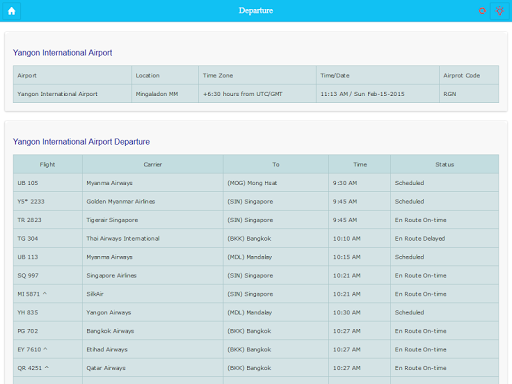
Task: Click the Carrier column header
Action: point(153,164)
